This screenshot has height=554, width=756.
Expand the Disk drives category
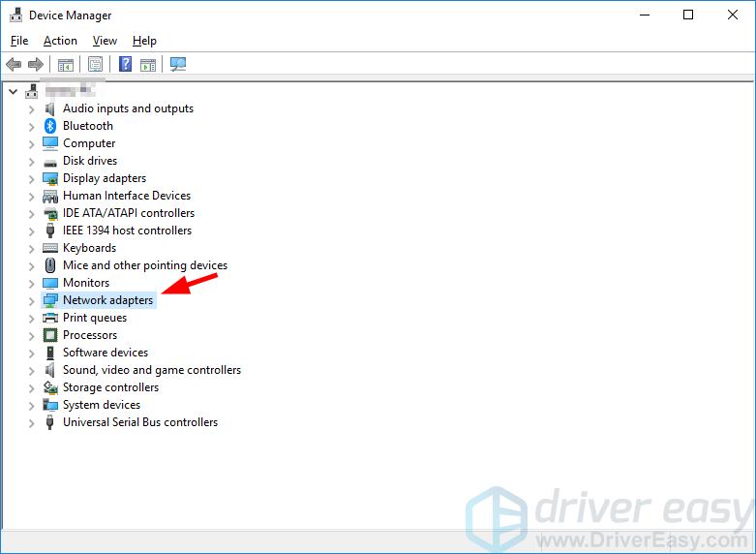[32, 162]
